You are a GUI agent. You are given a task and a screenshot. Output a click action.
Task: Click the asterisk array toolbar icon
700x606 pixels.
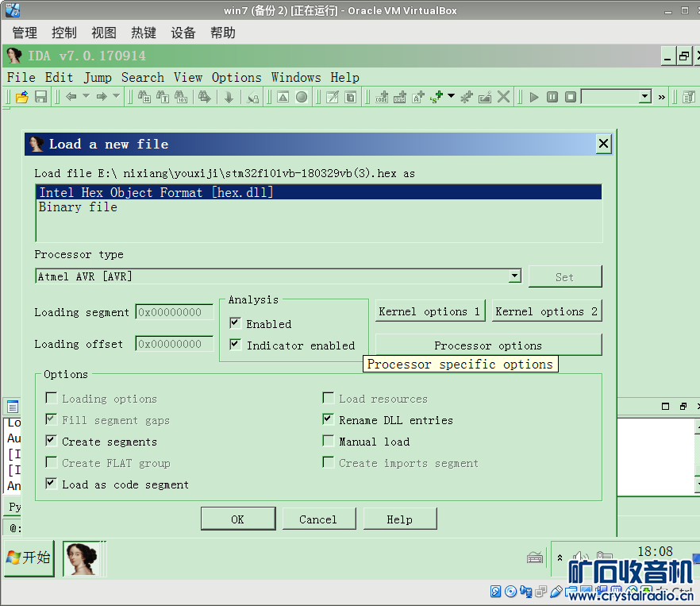(467, 97)
